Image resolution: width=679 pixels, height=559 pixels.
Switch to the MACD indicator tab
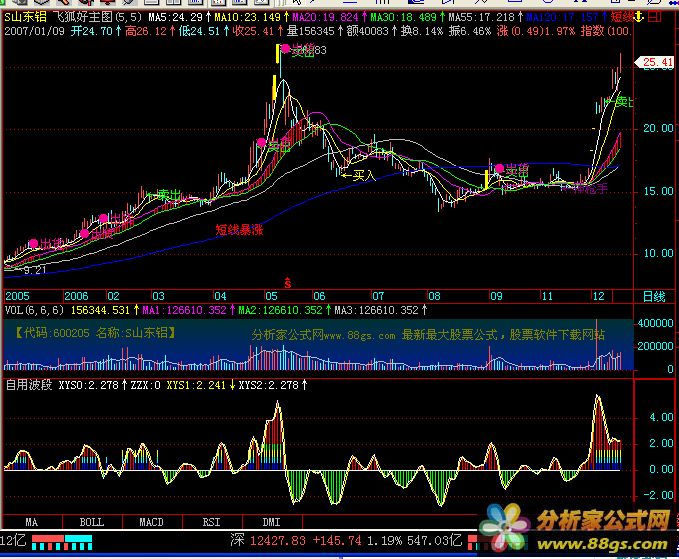coord(151,522)
